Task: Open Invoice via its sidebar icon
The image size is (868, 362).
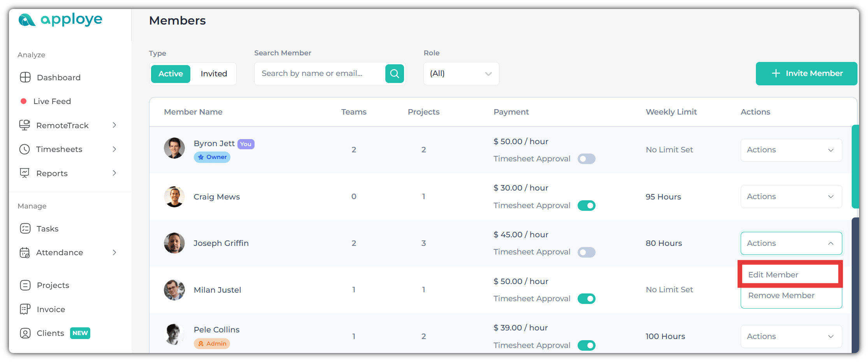Action: pos(25,309)
